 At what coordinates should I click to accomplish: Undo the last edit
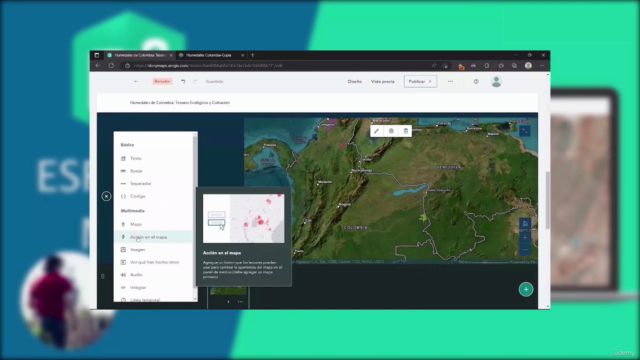(183, 81)
